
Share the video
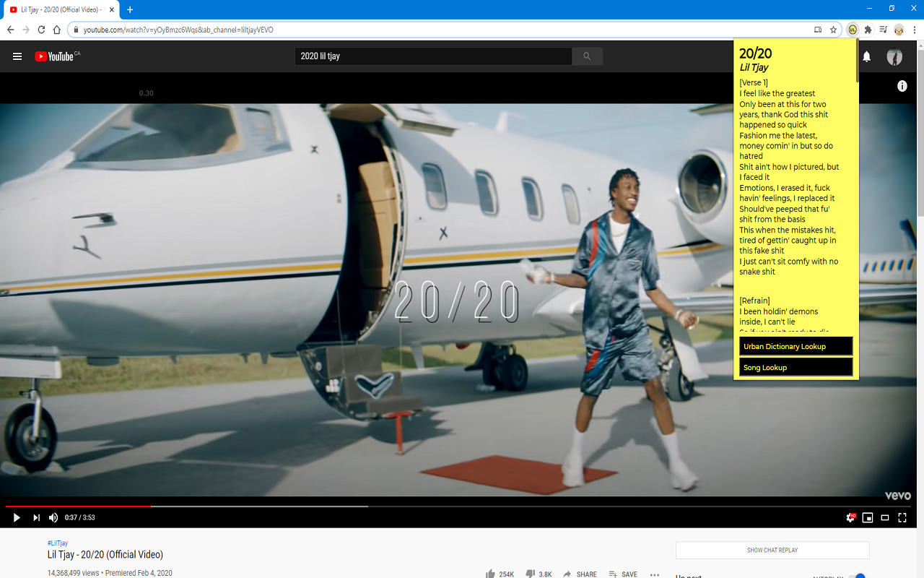pos(580,574)
